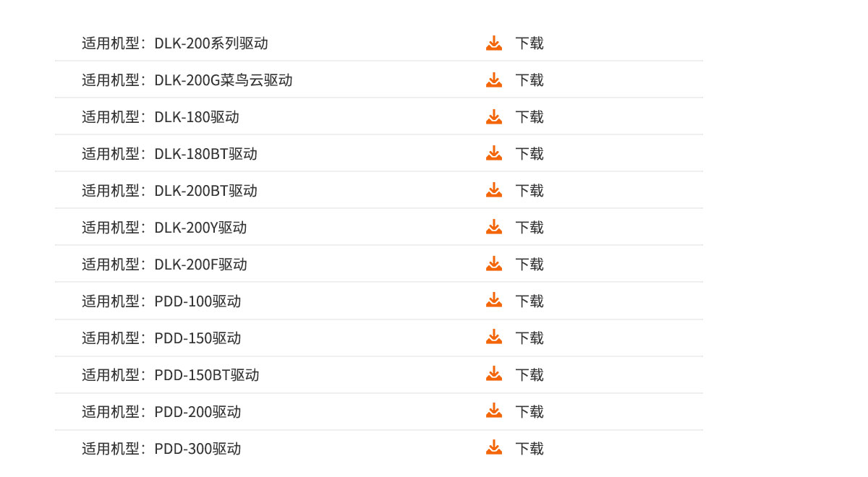The image size is (868, 477).
Task: Click download icon for PDD-200驱动
Action: point(494,412)
